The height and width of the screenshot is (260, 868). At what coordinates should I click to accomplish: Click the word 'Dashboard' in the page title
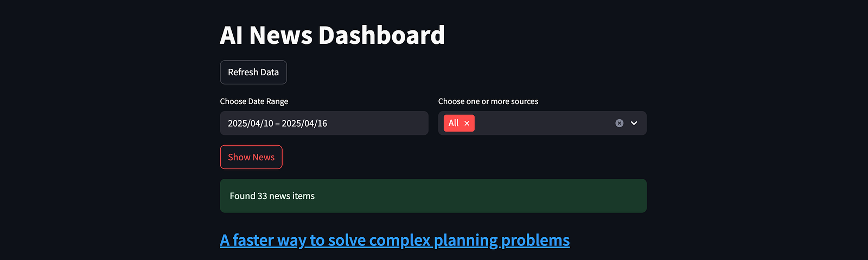tap(381, 35)
